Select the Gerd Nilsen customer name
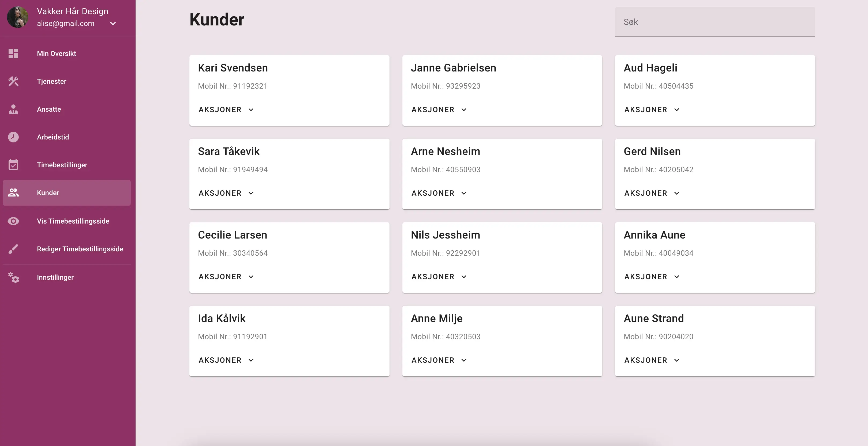The image size is (868, 446). tap(652, 152)
